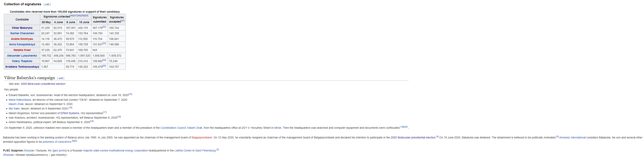Open reference [55] beside 109,479
Viewport: 644px width, 160px height.
(x=104, y=66)
